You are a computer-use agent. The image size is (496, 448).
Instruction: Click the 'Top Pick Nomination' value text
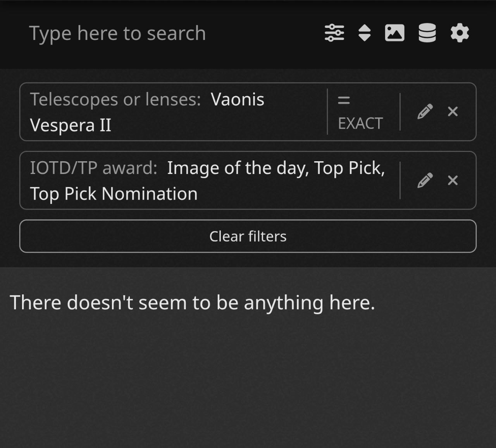(114, 194)
